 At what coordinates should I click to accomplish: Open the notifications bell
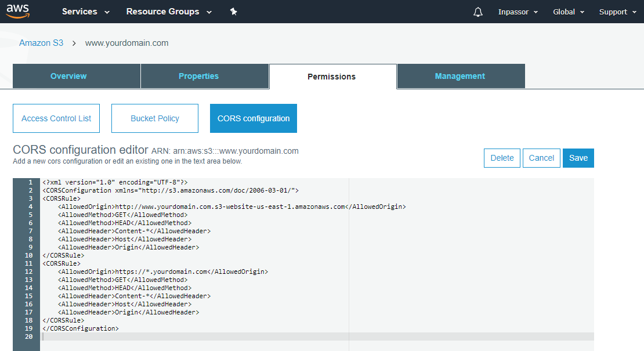[477, 11]
